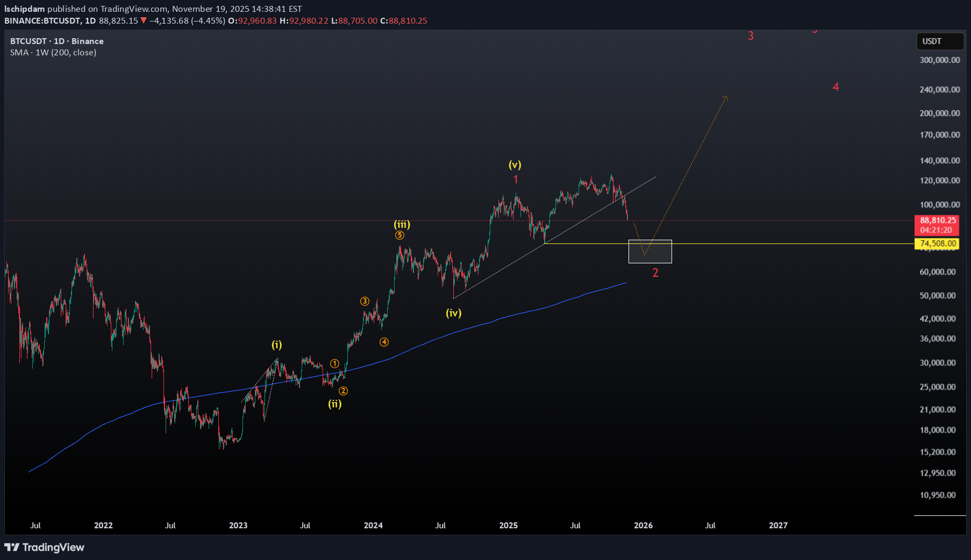Click the orange circled 4 wave marker
The height and width of the screenshot is (560, 971).
coord(384,342)
